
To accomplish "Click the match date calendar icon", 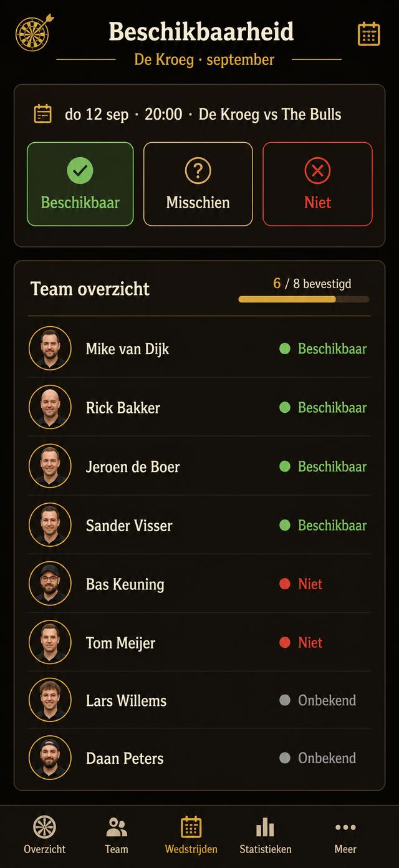I will pos(42,114).
